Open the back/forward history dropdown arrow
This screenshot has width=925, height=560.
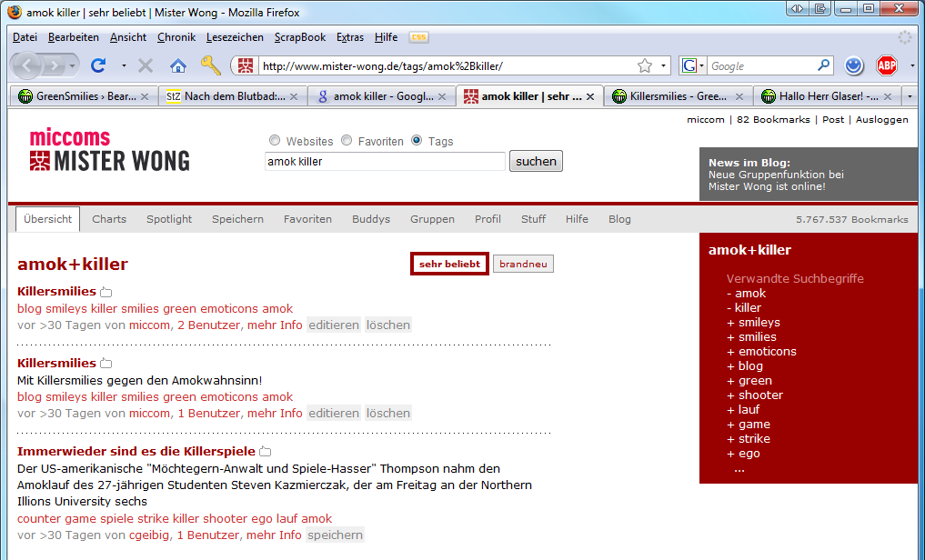[x=72, y=66]
